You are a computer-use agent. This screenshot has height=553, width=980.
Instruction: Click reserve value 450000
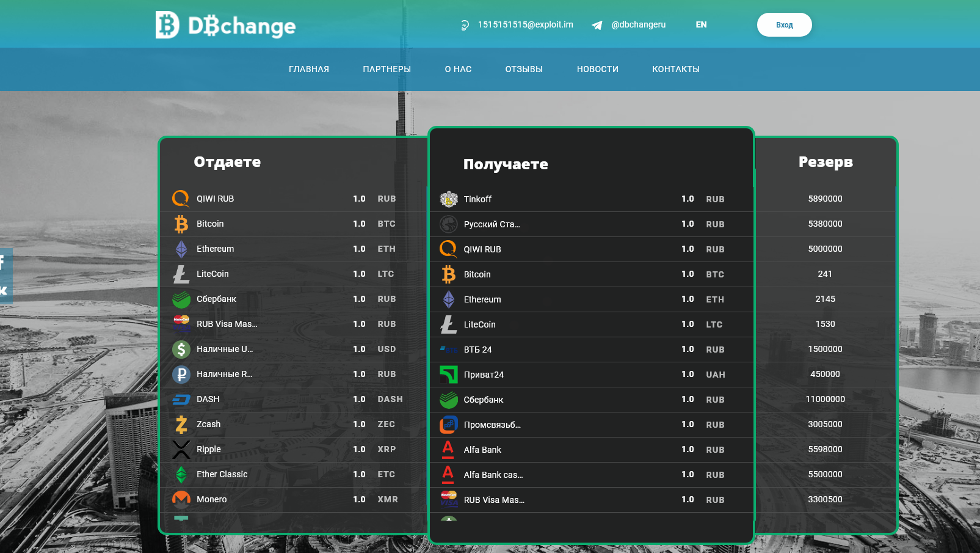[x=825, y=374]
